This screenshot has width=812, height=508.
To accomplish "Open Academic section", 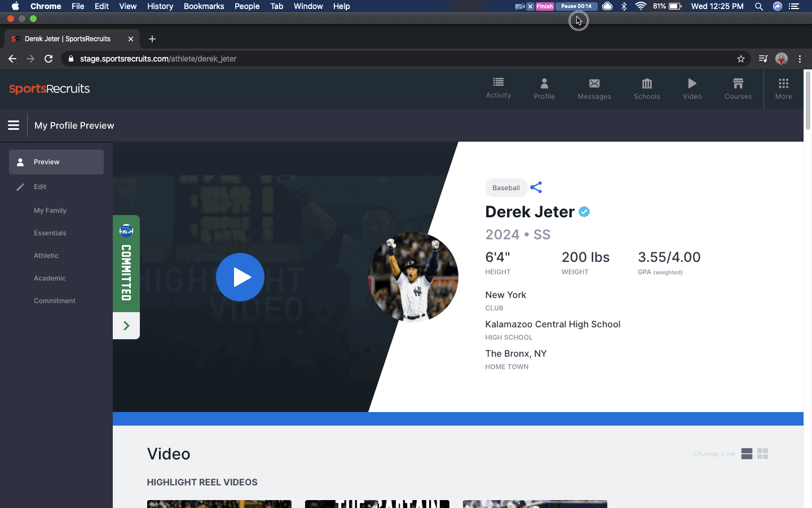I will click(x=50, y=278).
